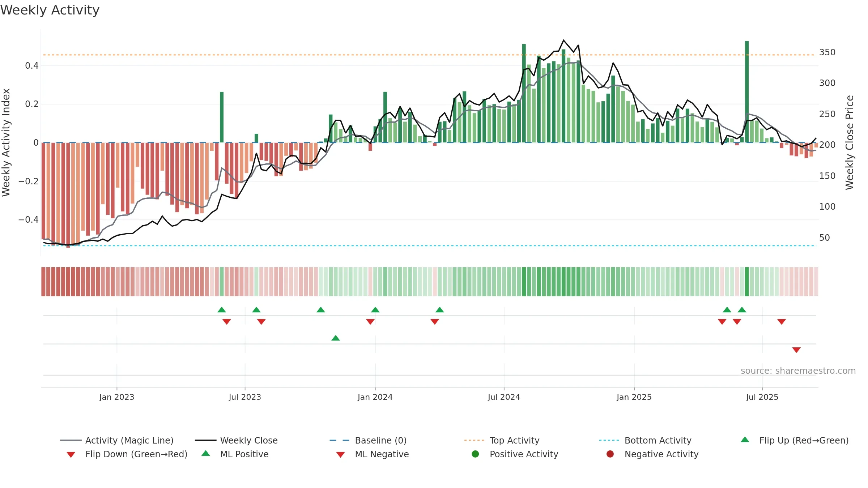
Task: Click the Weekly Close Price axis title
Action: (x=850, y=142)
